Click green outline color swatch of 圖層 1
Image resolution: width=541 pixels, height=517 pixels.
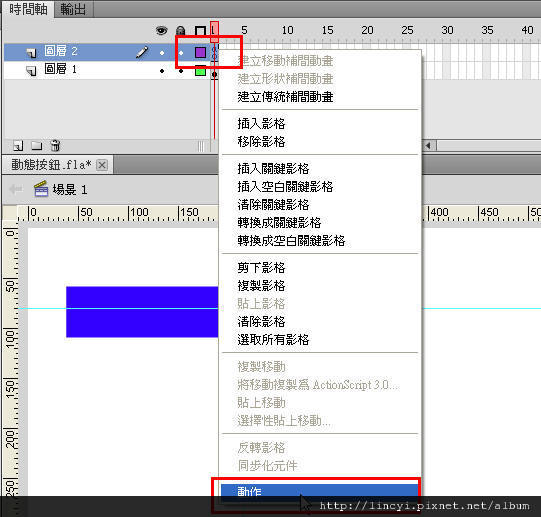coord(200,71)
